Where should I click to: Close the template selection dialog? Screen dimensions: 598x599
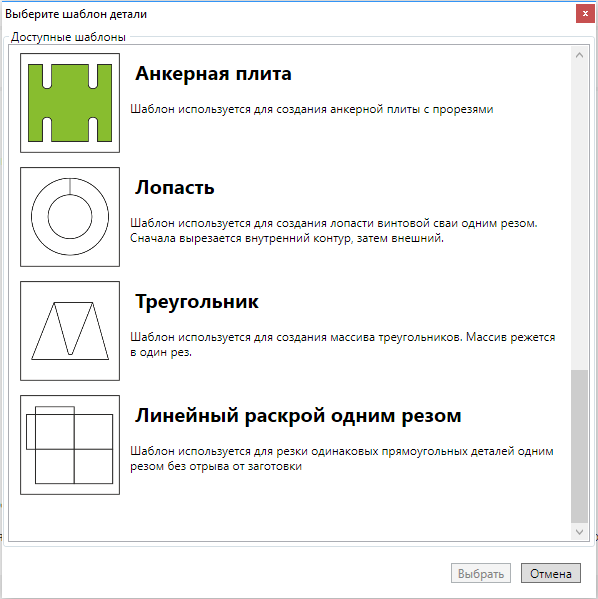tap(585, 14)
